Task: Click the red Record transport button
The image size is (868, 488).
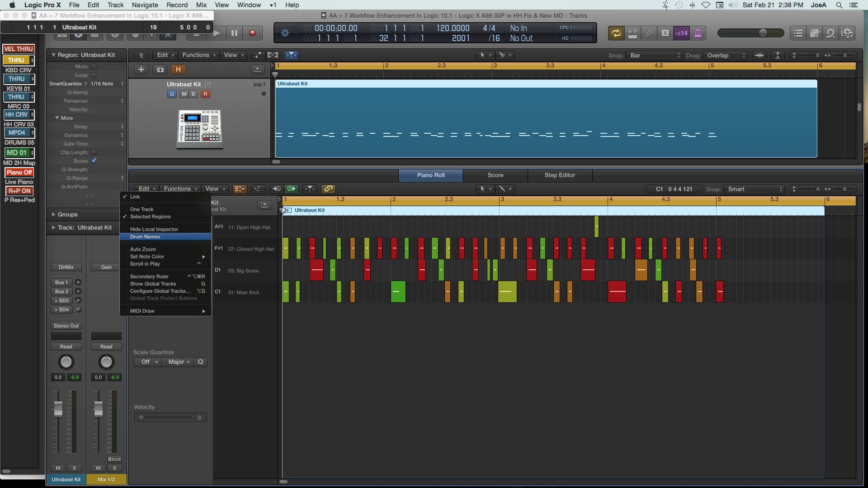Action: pyautogui.click(x=252, y=33)
